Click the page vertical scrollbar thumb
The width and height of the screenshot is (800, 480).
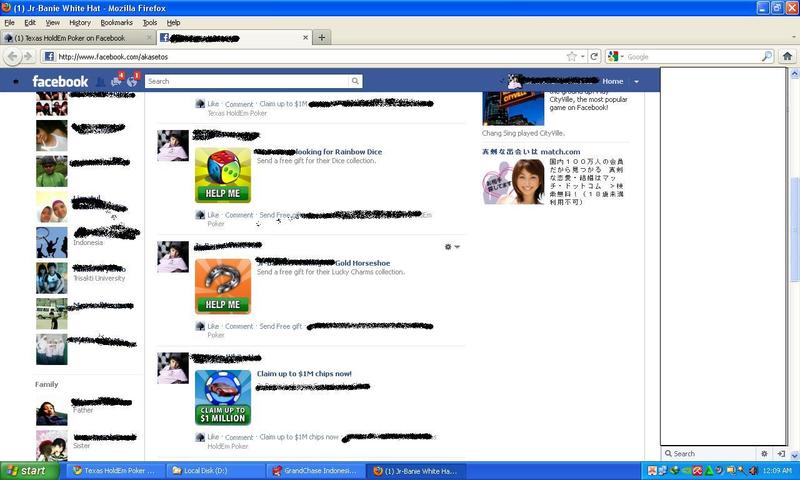coord(794,228)
